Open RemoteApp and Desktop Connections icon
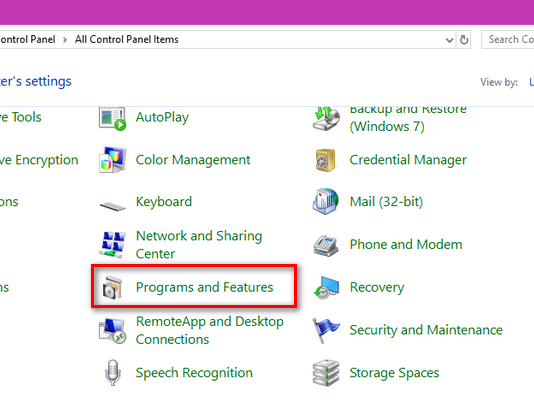Viewport: 534px width, 400px height. pyautogui.click(x=112, y=331)
